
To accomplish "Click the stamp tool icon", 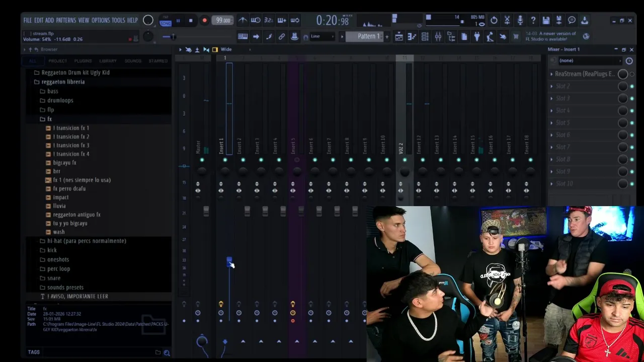I will (294, 36).
